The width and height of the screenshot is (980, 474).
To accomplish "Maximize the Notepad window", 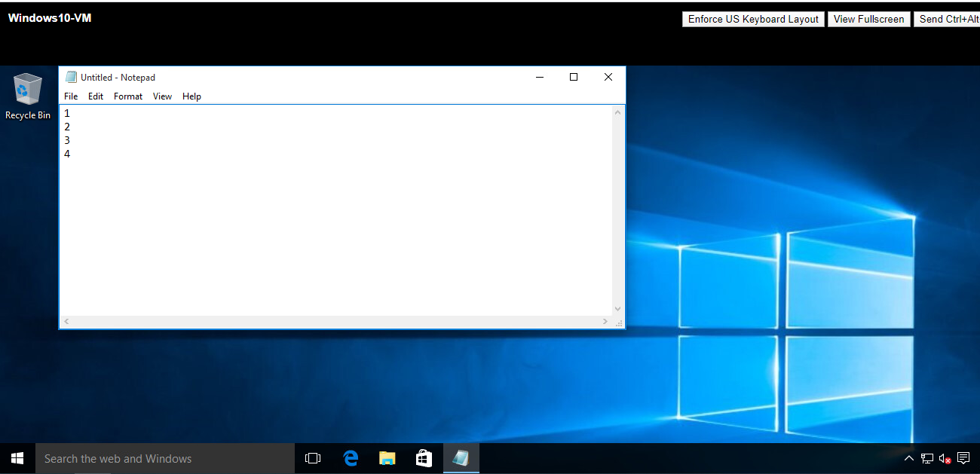I will tap(574, 77).
